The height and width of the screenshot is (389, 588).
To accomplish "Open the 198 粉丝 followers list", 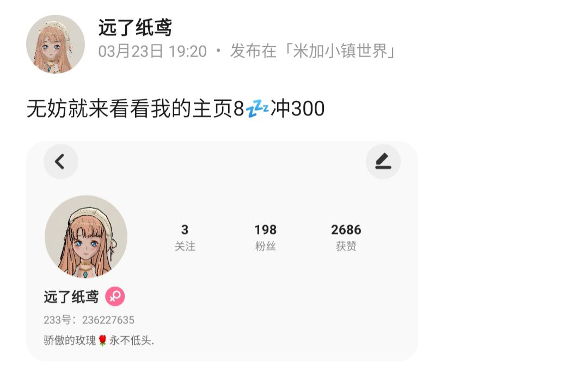I will pos(266,238).
